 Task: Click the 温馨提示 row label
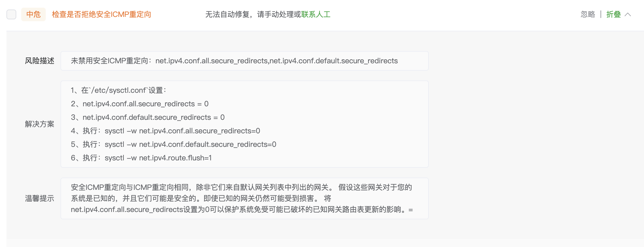[x=39, y=198]
